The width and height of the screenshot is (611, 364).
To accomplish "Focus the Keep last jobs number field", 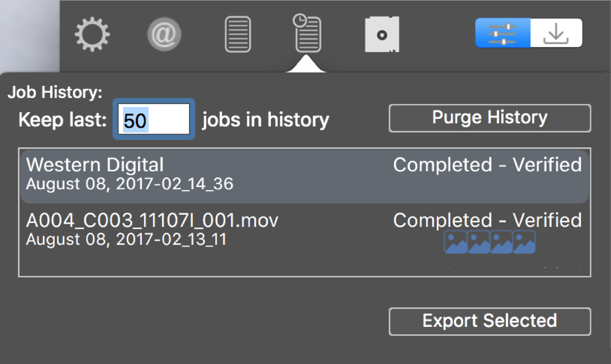I will (x=154, y=119).
